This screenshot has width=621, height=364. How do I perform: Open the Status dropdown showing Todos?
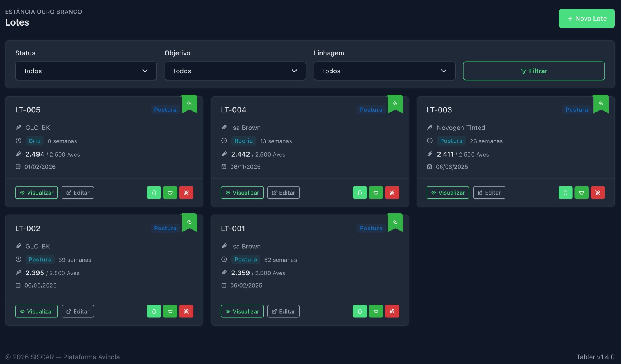pos(86,71)
